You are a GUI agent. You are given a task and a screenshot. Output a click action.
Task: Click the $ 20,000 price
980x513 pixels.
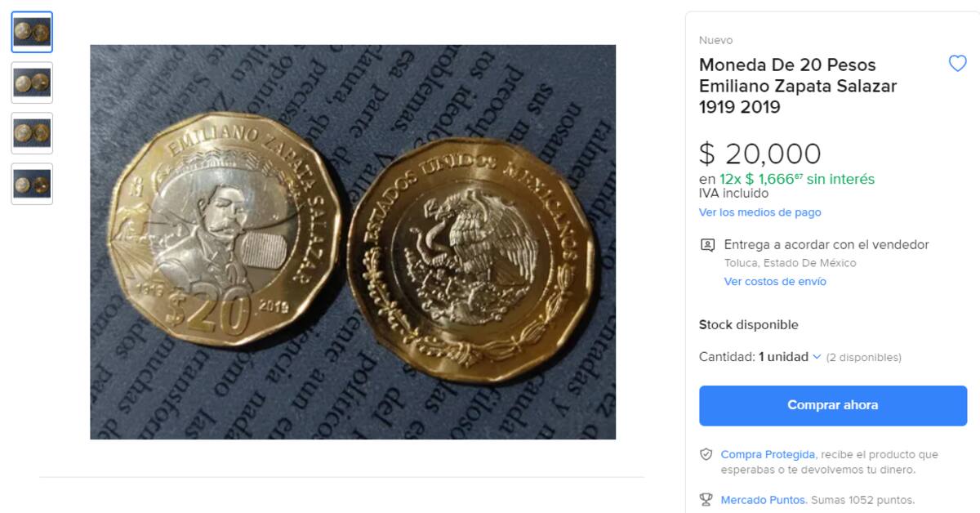tap(759, 154)
